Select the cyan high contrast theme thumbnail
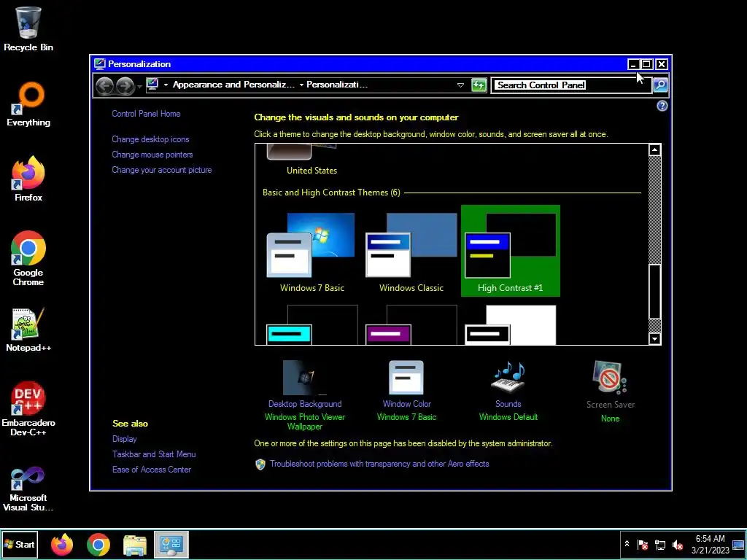 click(x=312, y=324)
